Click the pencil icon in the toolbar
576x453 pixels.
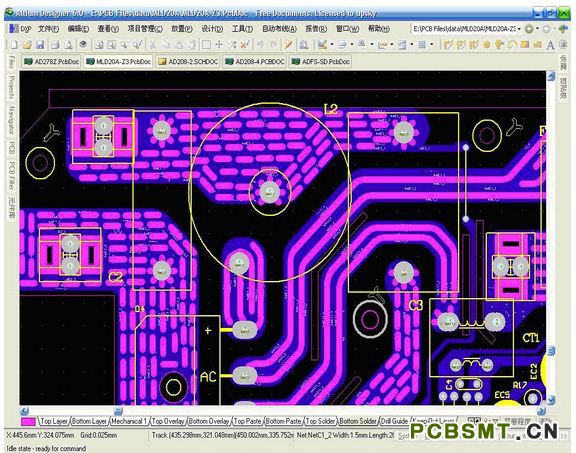pos(288,45)
